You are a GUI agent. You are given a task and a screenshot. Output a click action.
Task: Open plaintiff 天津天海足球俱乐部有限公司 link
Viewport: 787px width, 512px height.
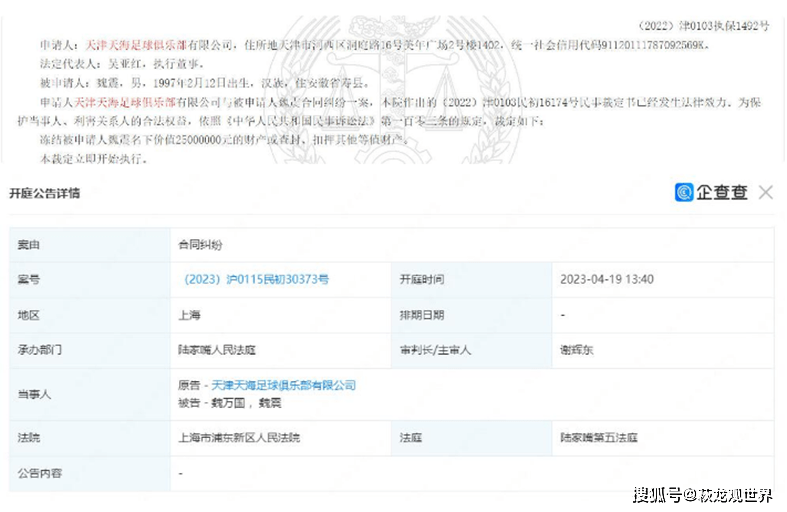pos(284,386)
